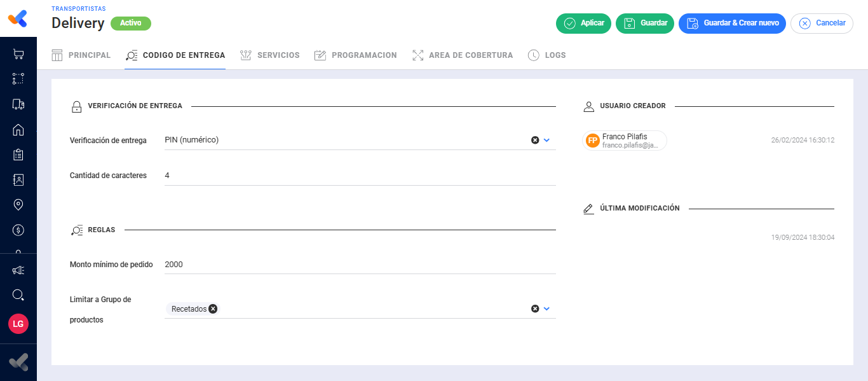This screenshot has width=868, height=381.
Task: Click the top-left colorful app logo
Action: pyautogui.click(x=18, y=18)
